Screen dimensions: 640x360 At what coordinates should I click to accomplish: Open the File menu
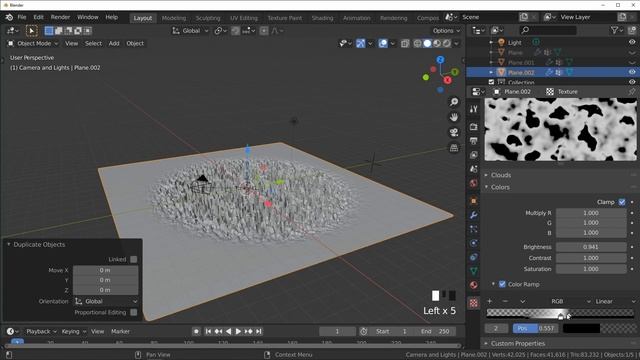22,17
